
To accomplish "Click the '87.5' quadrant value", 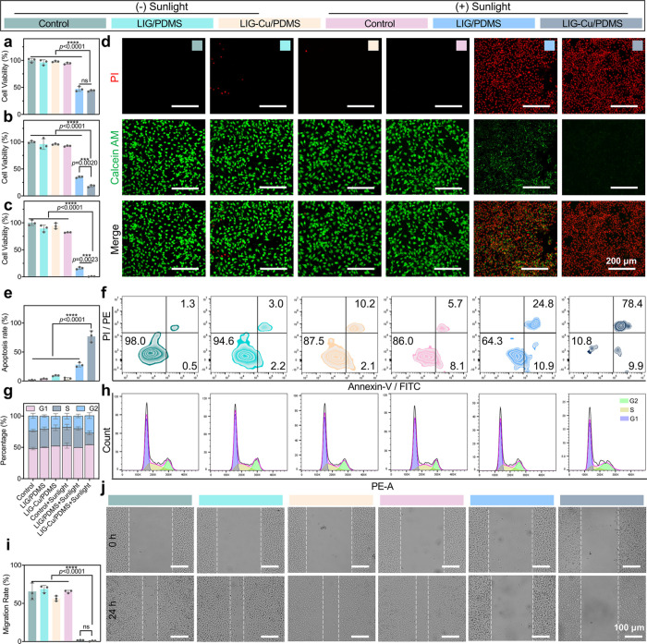I will [313, 341].
